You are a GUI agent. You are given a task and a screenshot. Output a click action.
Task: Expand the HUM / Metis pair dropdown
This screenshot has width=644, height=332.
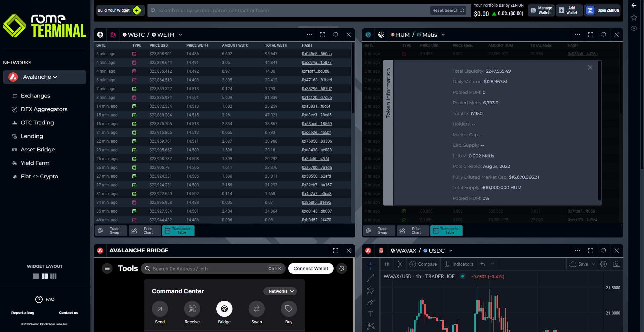pos(443,35)
